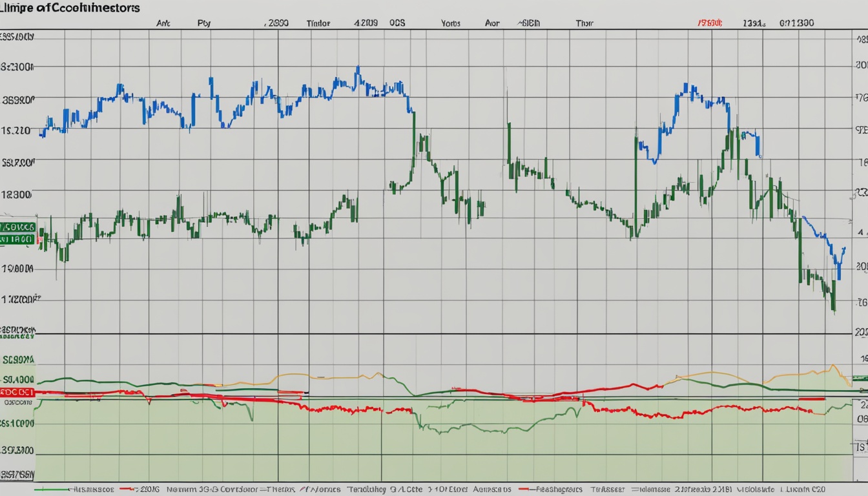Expand the 'Avor' option in the top bar
The width and height of the screenshot is (868, 496).
pyautogui.click(x=492, y=23)
